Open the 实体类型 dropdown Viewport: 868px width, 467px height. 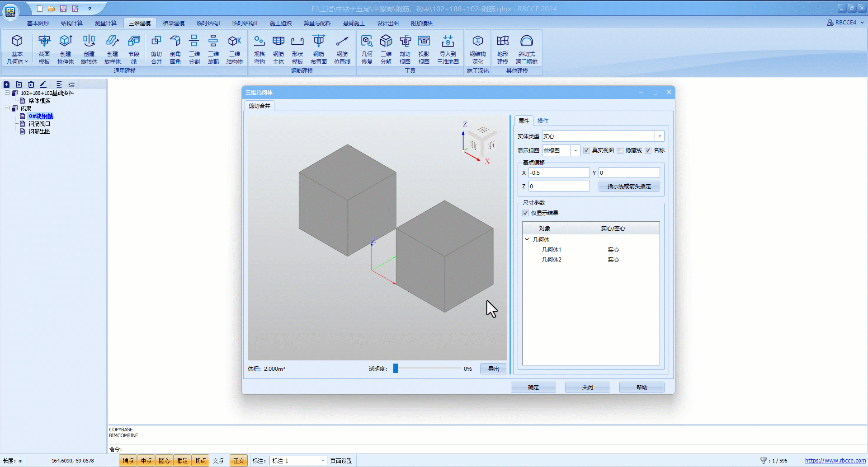click(660, 136)
